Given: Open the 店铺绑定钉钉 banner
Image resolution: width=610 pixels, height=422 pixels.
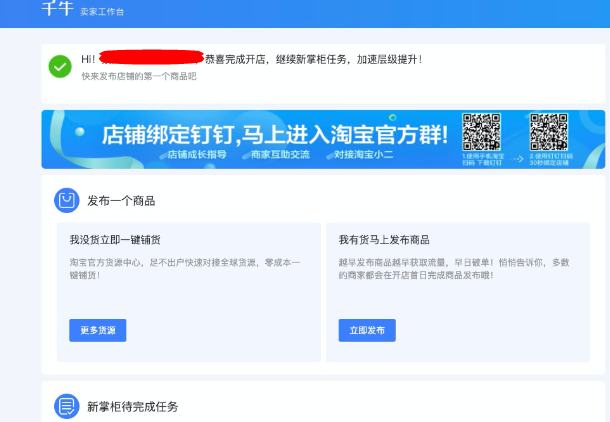Looking at the screenshot, I should [323, 139].
